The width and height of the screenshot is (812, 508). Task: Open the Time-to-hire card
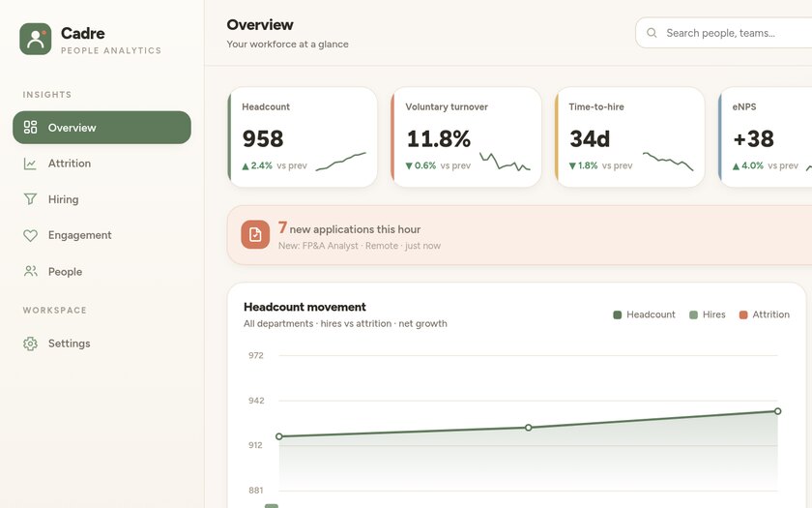(x=629, y=137)
